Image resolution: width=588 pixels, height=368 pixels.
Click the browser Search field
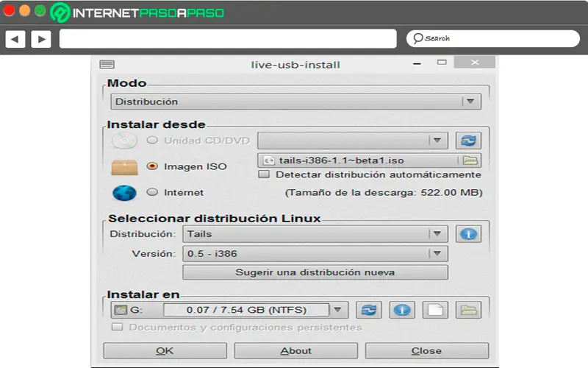point(492,39)
